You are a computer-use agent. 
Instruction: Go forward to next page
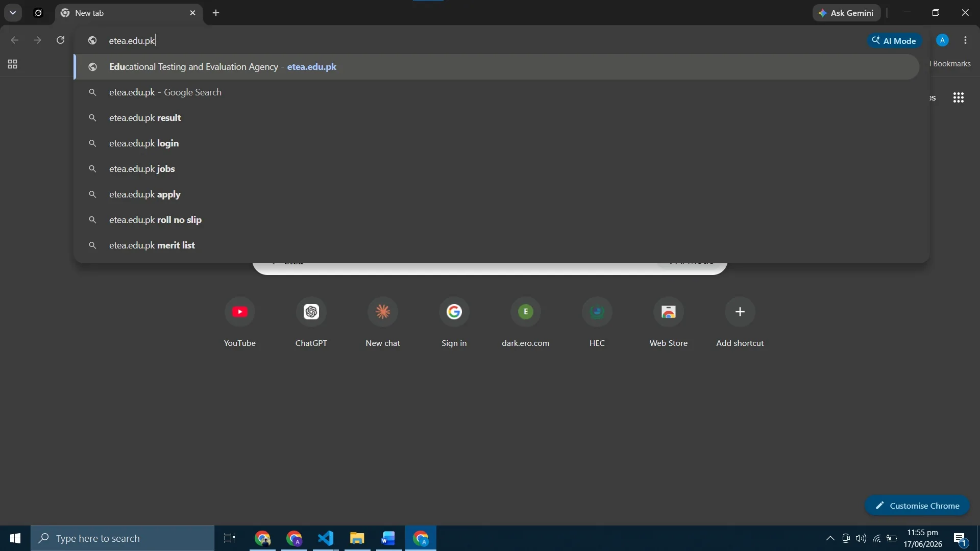tap(37, 40)
